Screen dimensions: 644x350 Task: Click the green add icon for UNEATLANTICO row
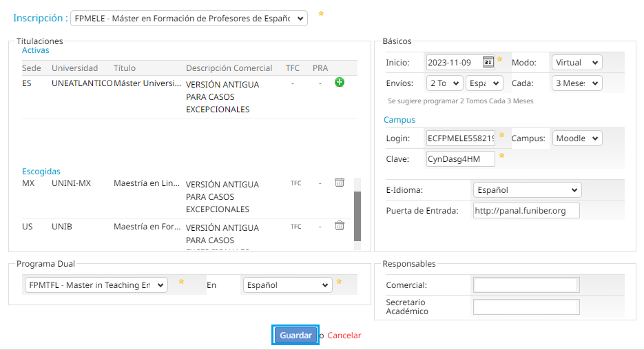click(x=339, y=83)
